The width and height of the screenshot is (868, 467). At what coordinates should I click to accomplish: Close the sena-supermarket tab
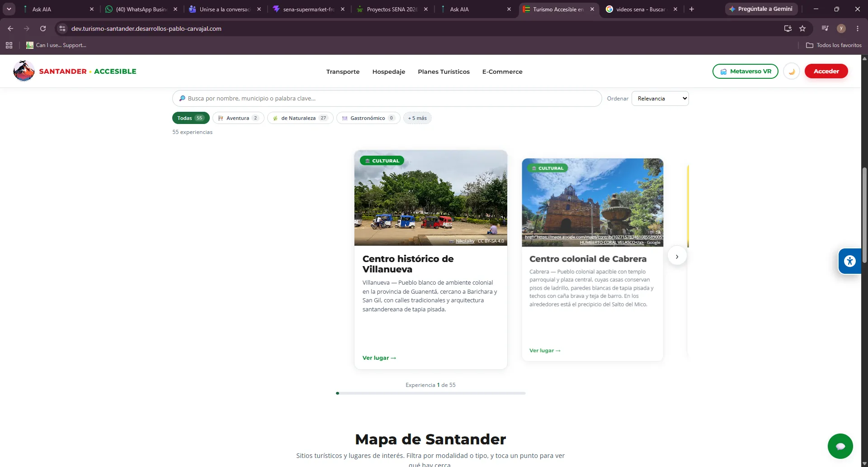tap(343, 9)
